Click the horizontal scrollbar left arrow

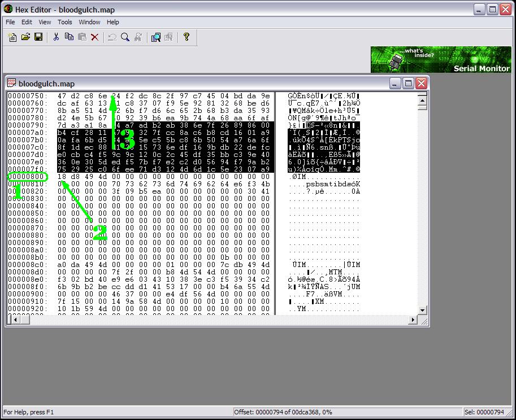click(x=15, y=320)
